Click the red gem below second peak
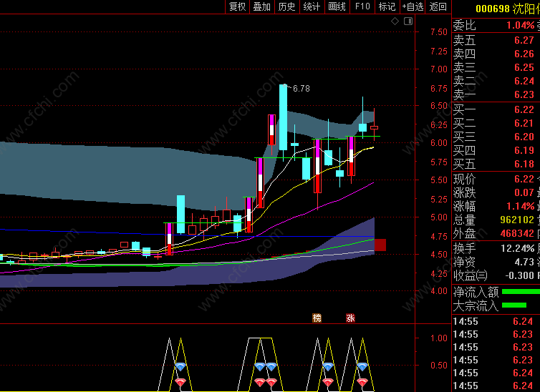The image size is (540, 392). [x=260, y=382]
